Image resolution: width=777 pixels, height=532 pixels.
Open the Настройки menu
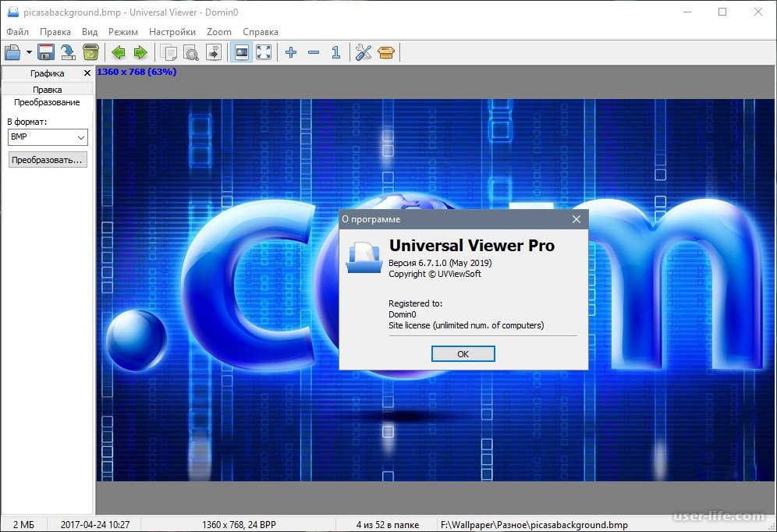172,32
